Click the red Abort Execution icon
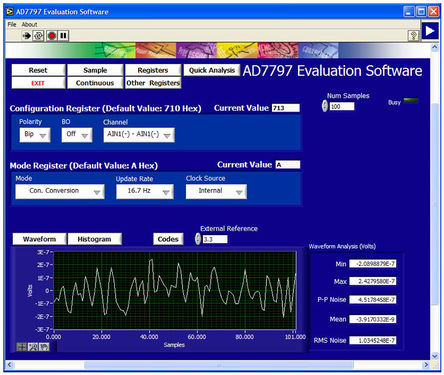Image resolution: width=444 pixels, height=375 pixels. pos(52,36)
